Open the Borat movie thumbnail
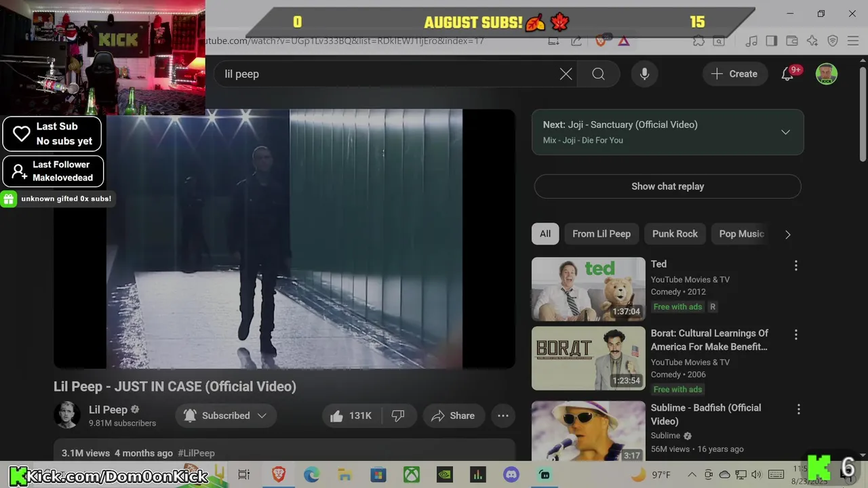Screen dimensions: 868x488 (x=589, y=359)
